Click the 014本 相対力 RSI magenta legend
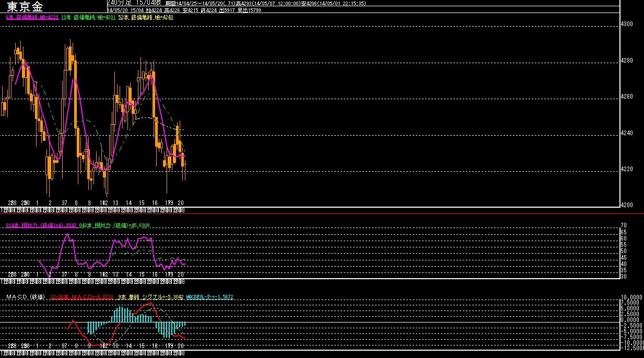This screenshot has width=644, height=358. coord(41,225)
